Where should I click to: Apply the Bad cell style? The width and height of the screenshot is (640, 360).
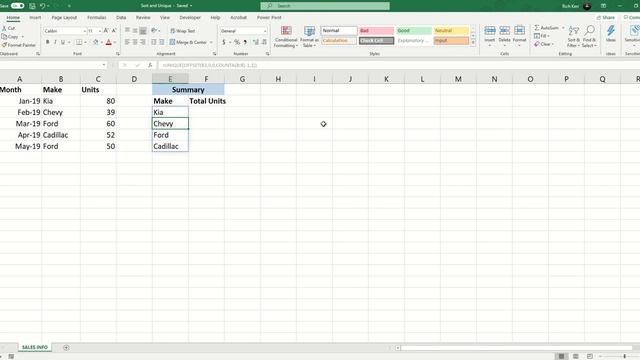coord(376,31)
